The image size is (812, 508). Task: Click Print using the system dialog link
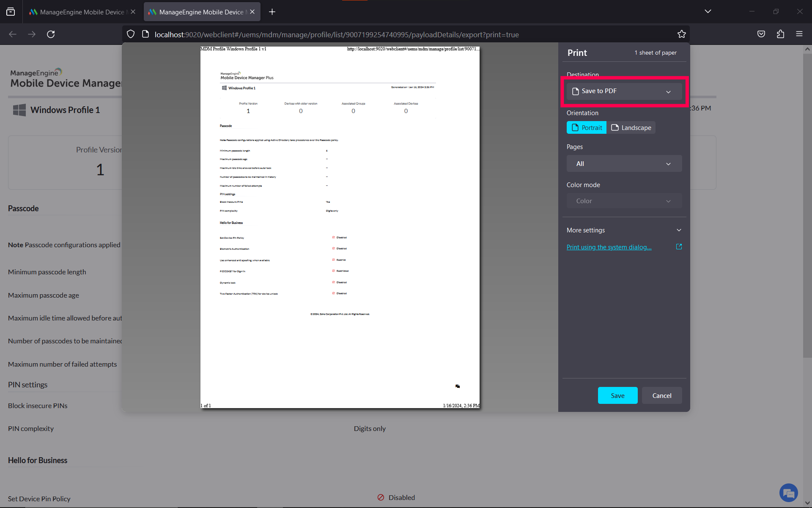609,247
